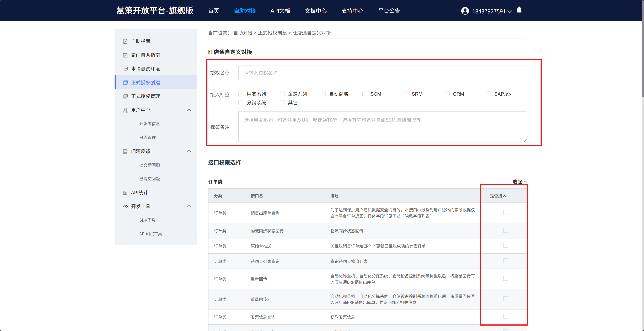The height and width of the screenshot is (331, 644).
Task: Open API测试工具 in sidebar
Action: [151, 234]
